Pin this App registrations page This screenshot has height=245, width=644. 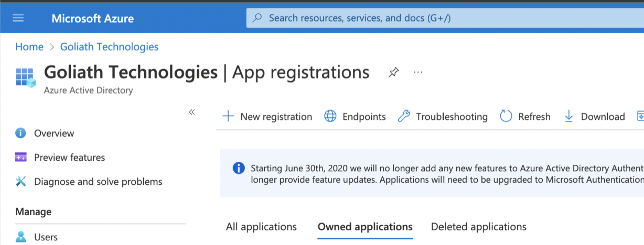point(393,72)
